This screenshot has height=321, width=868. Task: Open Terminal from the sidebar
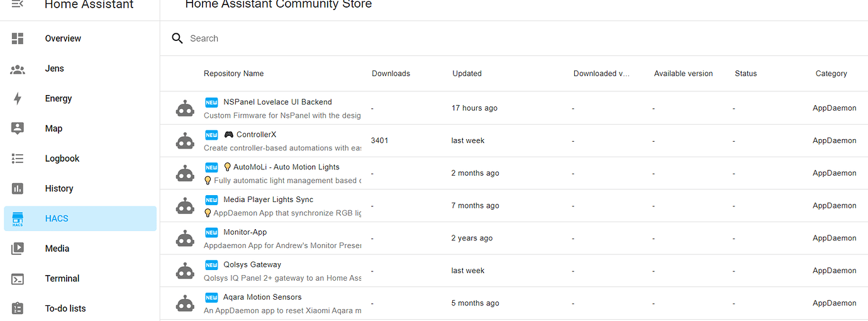(81, 279)
